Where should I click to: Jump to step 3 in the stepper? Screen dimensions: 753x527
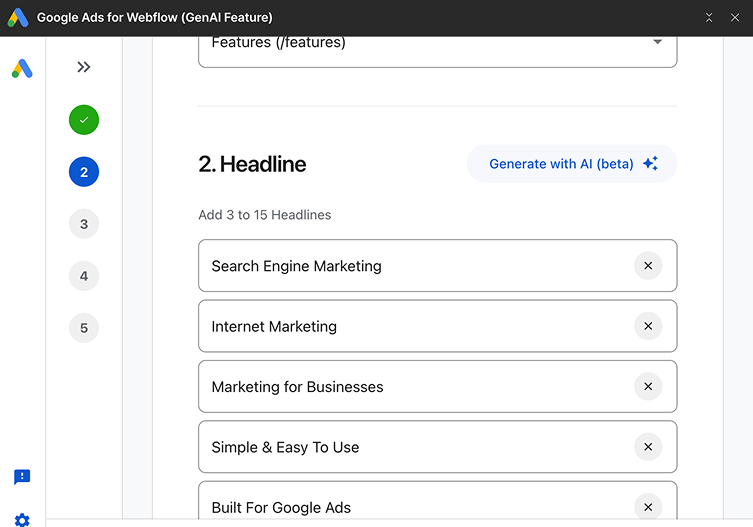coord(84,224)
